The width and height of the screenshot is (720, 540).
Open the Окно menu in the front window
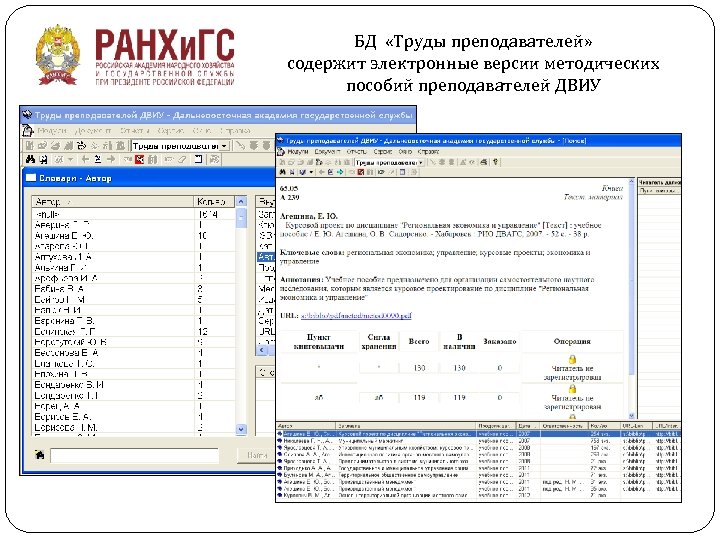405,151
